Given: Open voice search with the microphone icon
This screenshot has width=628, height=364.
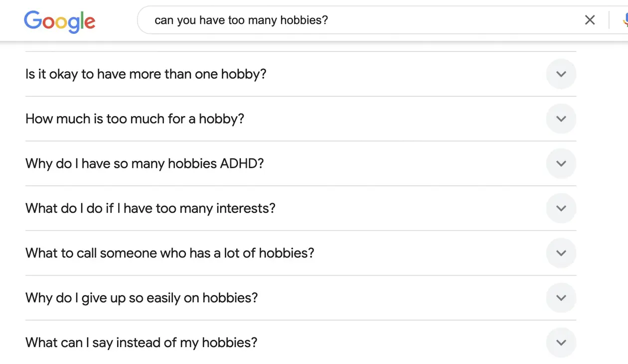Looking at the screenshot, I should [625, 20].
